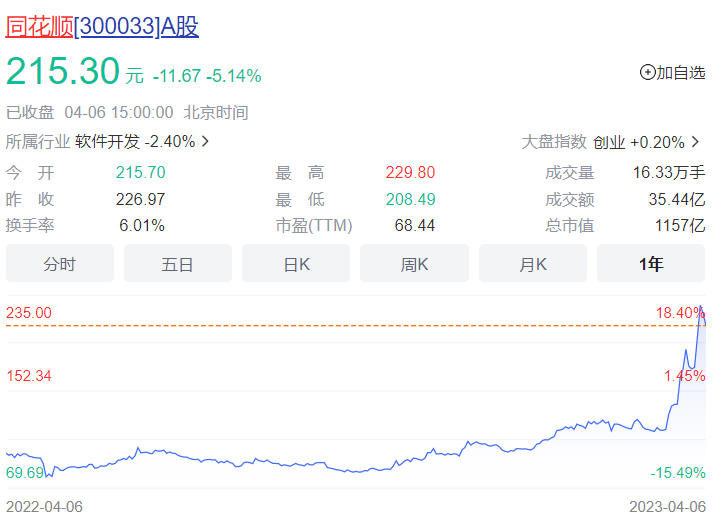This screenshot has width=718, height=520.
Task: Click the 69.69 chart axis label
Action: click(x=25, y=472)
